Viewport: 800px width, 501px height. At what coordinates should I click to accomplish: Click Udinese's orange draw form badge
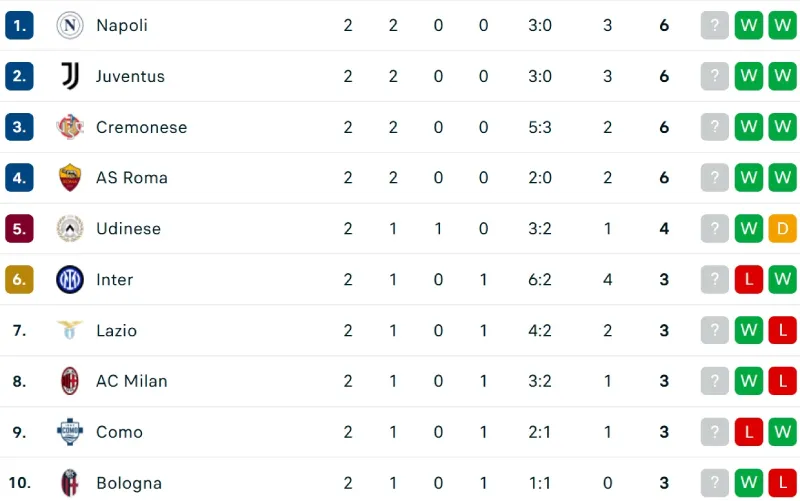[781, 229]
